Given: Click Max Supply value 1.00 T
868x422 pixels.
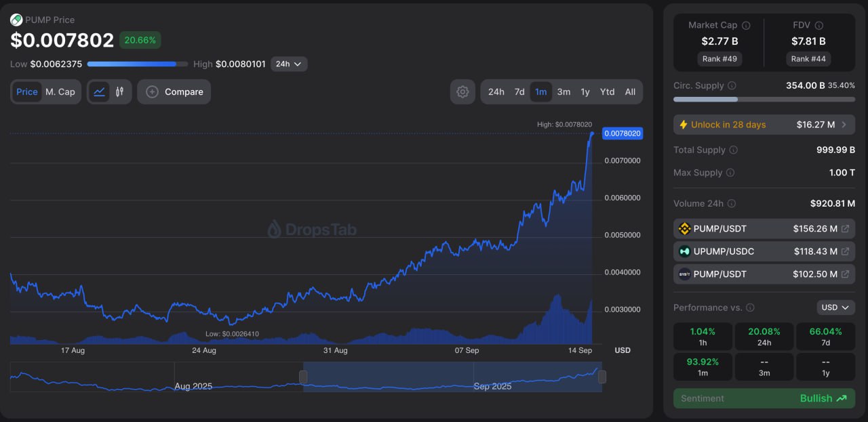Looking at the screenshot, I should (x=842, y=173).
